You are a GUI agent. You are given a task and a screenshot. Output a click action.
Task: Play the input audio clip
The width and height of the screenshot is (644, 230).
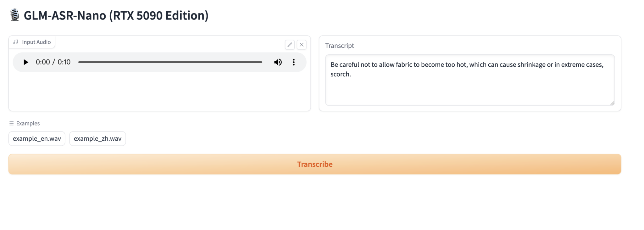click(26, 62)
